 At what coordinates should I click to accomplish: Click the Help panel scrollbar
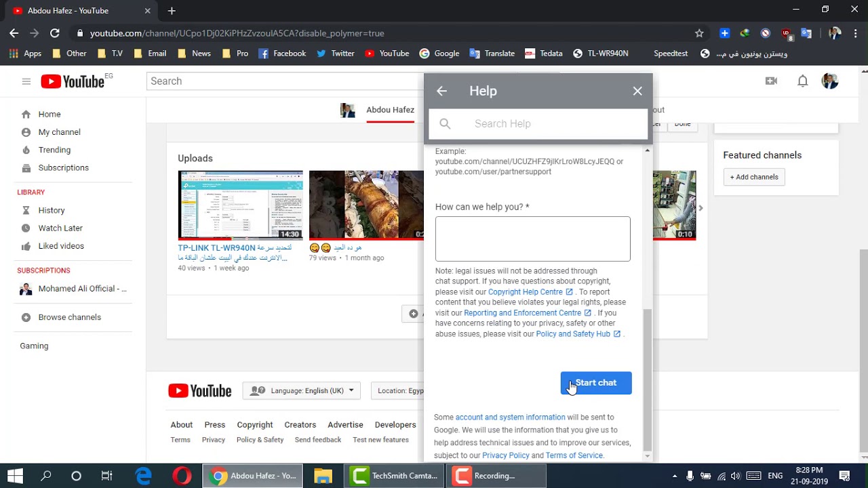(647, 379)
